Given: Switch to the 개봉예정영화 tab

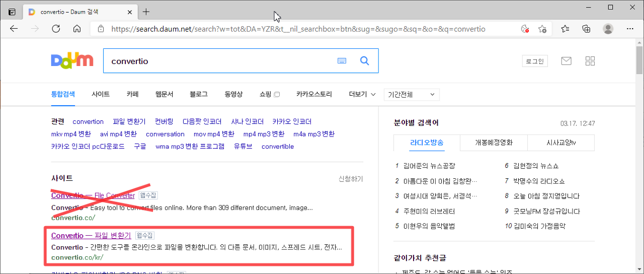Looking at the screenshot, I should click(x=494, y=143).
